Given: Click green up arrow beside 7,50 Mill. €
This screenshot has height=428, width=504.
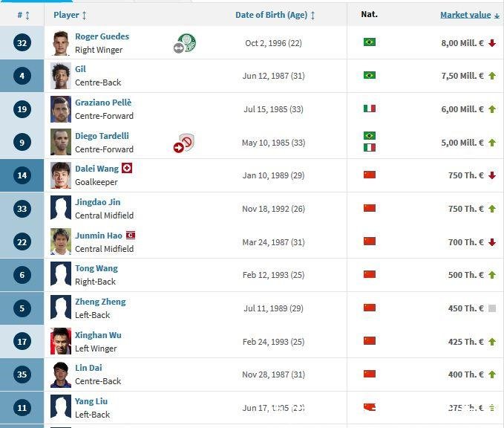Looking at the screenshot, I should coord(492,76).
